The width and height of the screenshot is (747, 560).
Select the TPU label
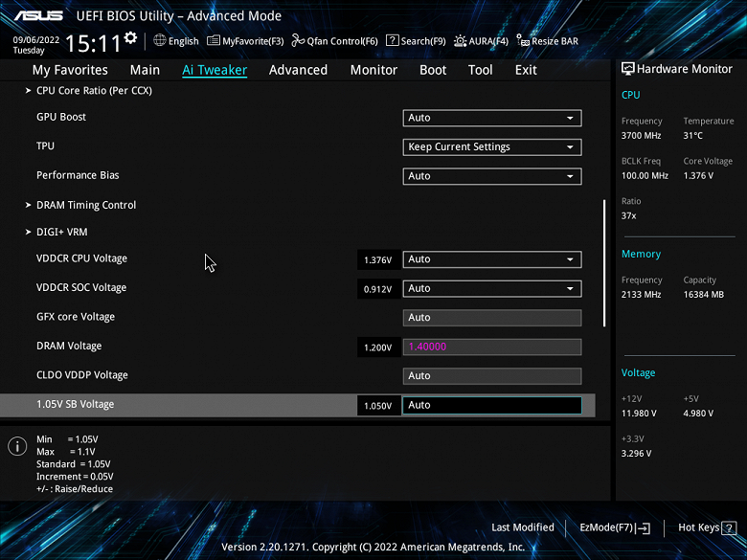point(45,146)
